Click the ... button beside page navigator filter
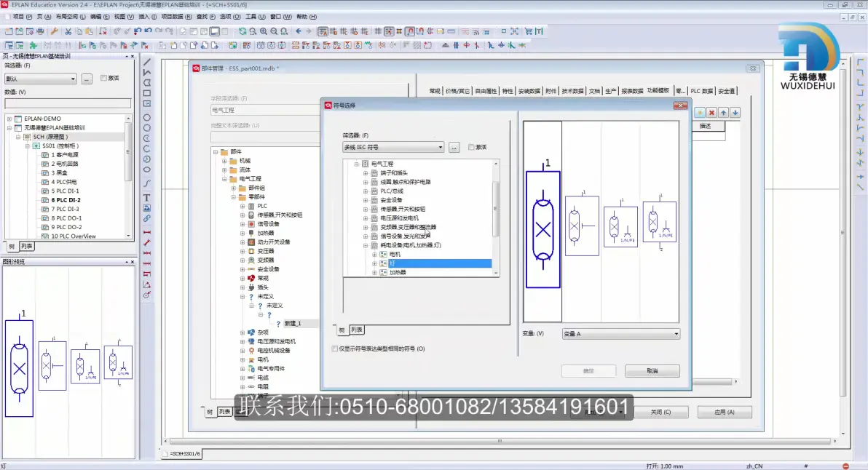868x470 pixels. [87, 79]
